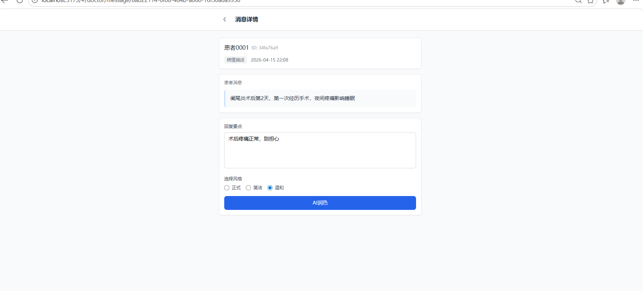This screenshot has height=291, width=644.
Task: Click the 病情描述 tag
Action: (x=235, y=60)
